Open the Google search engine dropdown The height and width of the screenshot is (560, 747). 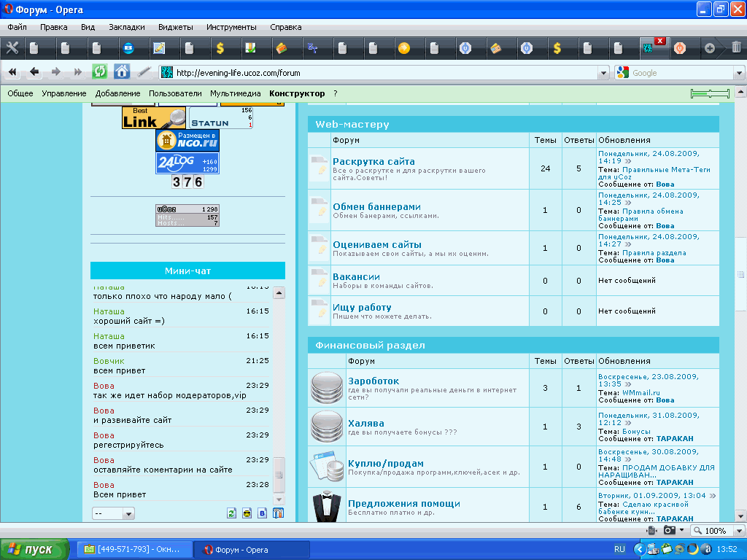739,73
